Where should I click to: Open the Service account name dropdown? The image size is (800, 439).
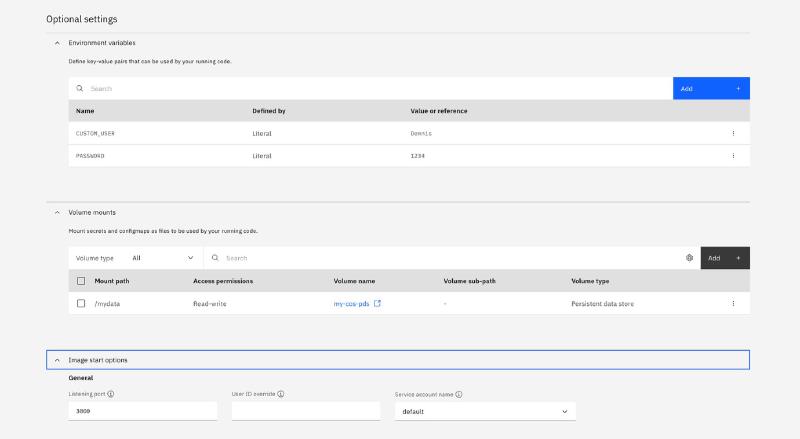pyautogui.click(x=485, y=411)
